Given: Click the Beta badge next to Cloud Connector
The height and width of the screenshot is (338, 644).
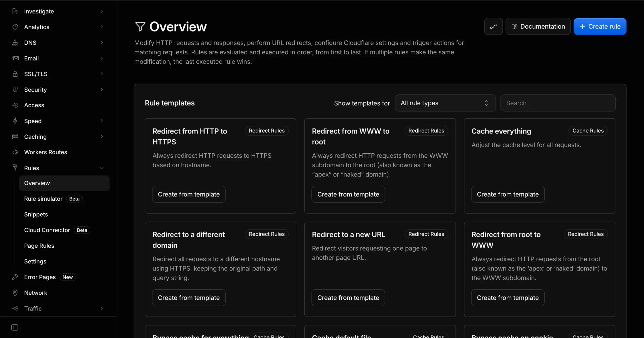Looking at the screenshot, I should click(82, 230).
